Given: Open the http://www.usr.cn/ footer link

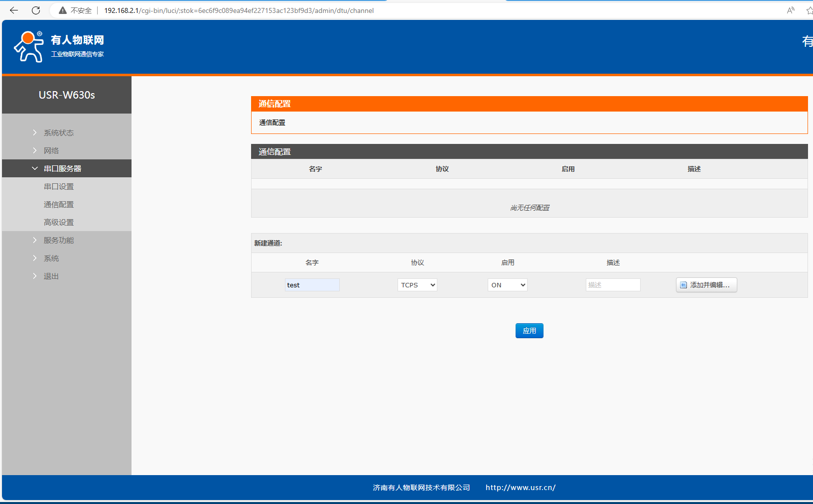Looking at the screenshot, I should coord(521,488).
